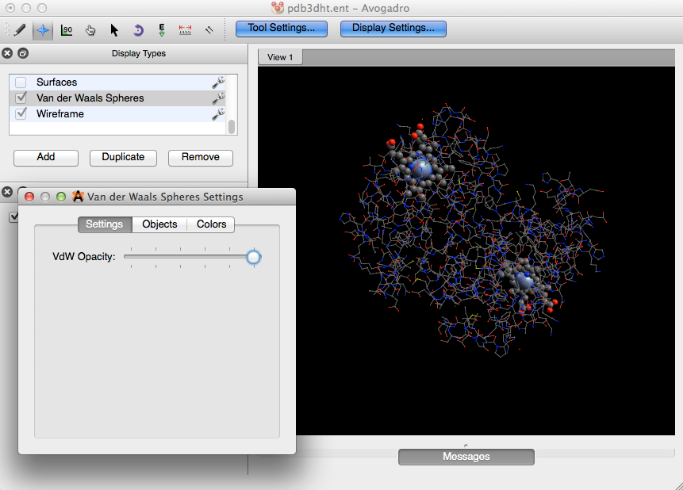The height and width of the screenshot is (490, 683).
Task: Uncheck Van der Waals Spheres display
Action: click(21, 98)
